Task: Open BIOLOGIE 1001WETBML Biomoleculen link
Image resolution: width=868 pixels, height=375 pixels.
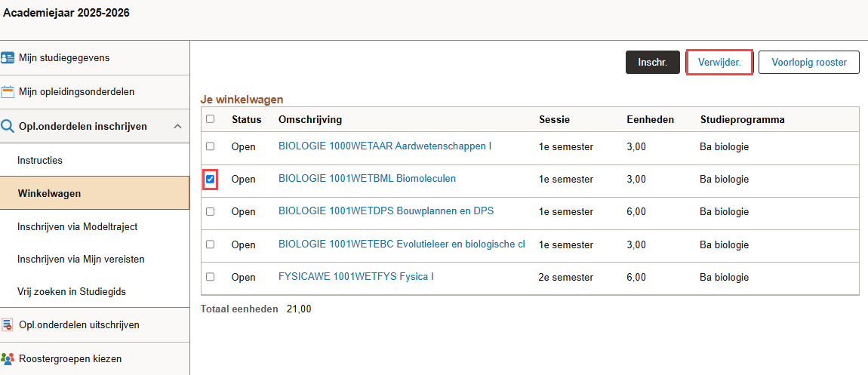Action: tap(367, 179)
